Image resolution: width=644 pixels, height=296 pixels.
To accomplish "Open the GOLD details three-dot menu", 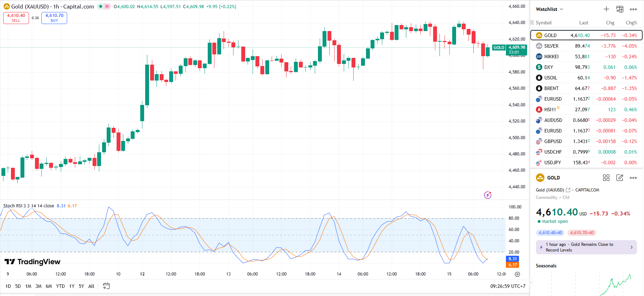I will [x=633, y=178].
